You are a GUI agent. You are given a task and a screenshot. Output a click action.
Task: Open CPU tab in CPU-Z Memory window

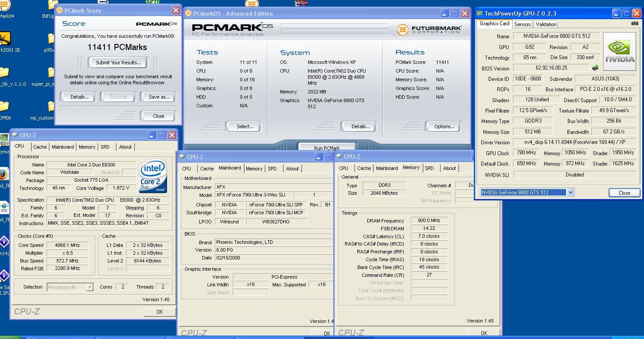[x=343, y=168]
